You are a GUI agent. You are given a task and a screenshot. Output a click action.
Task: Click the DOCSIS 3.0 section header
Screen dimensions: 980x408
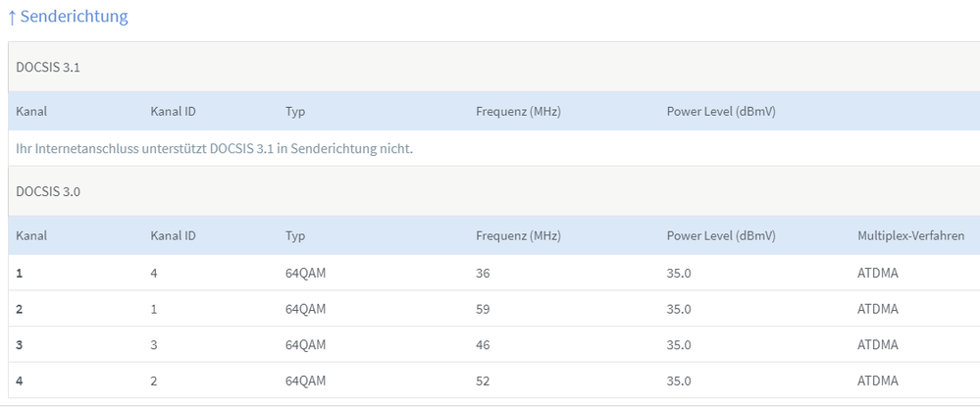(x=48, y=191)
